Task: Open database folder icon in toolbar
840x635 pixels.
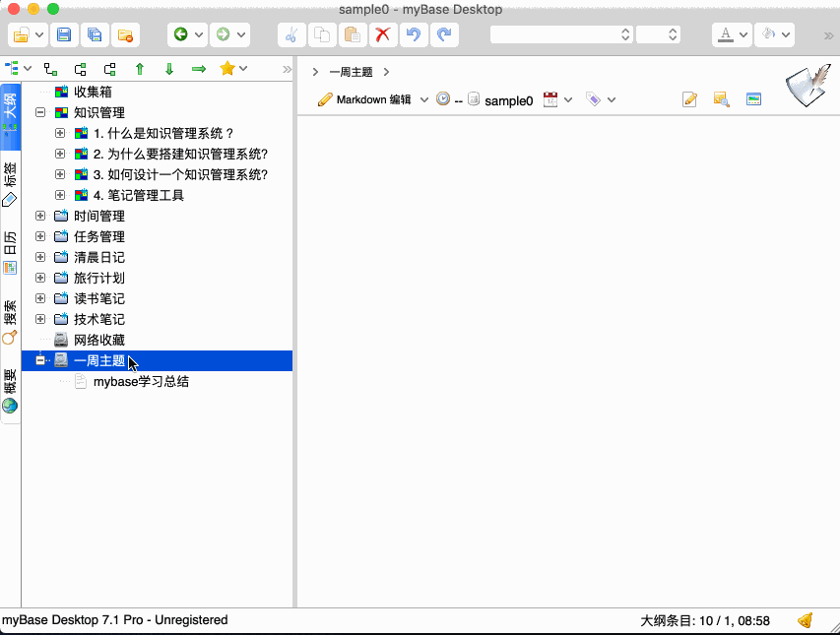Action: click(x=21, y=35)
